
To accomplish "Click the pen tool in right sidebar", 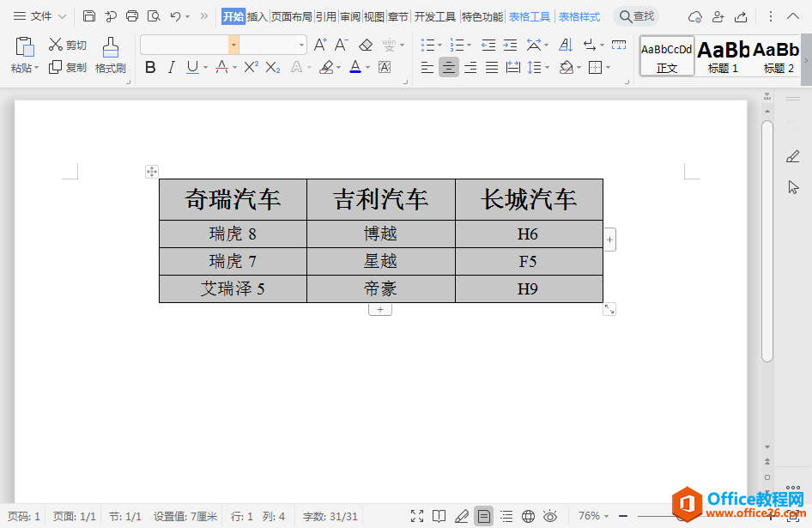I will [793, 156].
